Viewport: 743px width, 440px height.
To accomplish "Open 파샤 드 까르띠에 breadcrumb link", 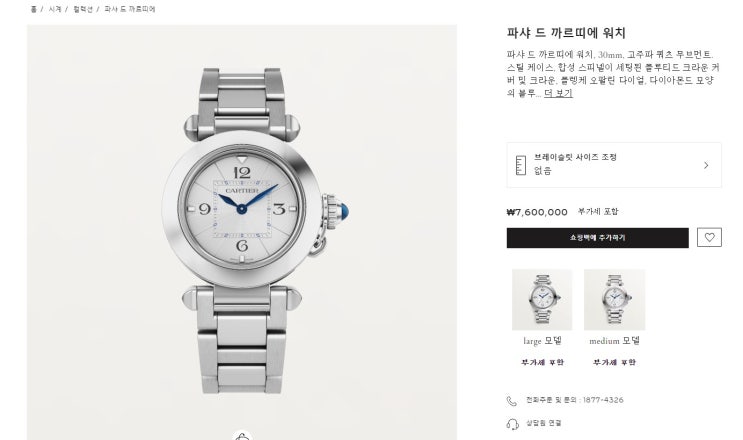I will pyautogui.click(x=130, y=9).
